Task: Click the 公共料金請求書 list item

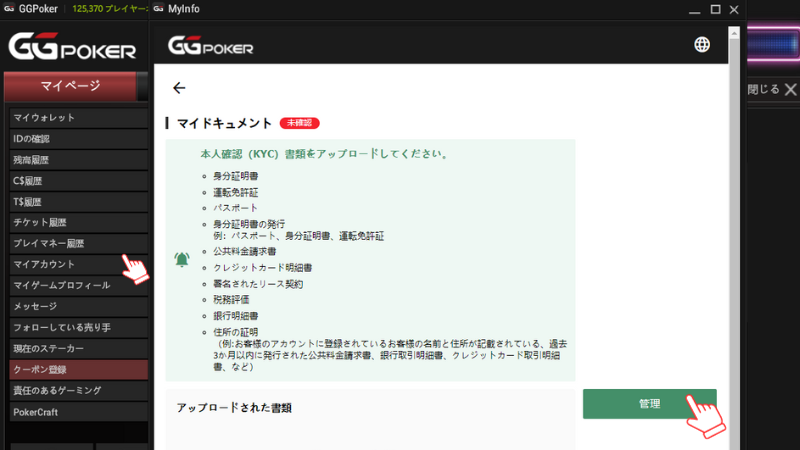Action: click(x=244, y=252)
